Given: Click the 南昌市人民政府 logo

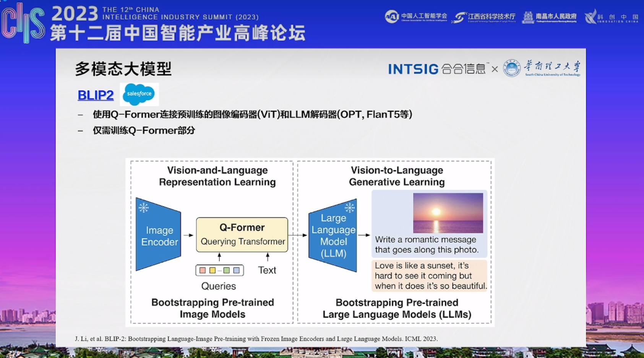Looking at the screenshot, I should [x=550, y=17].
